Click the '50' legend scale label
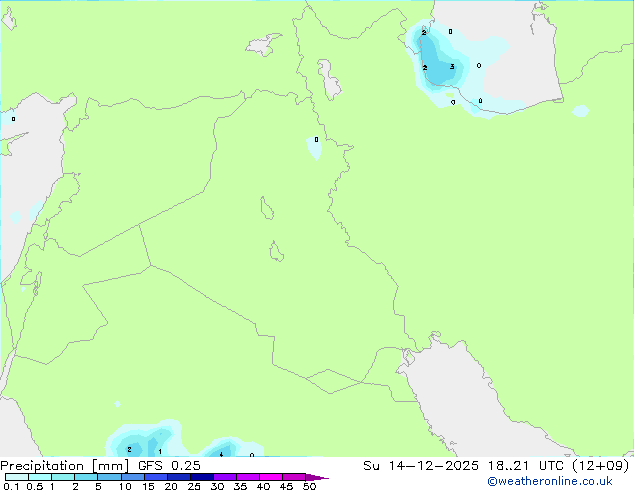The image size is (634, 490). (309, 486)
